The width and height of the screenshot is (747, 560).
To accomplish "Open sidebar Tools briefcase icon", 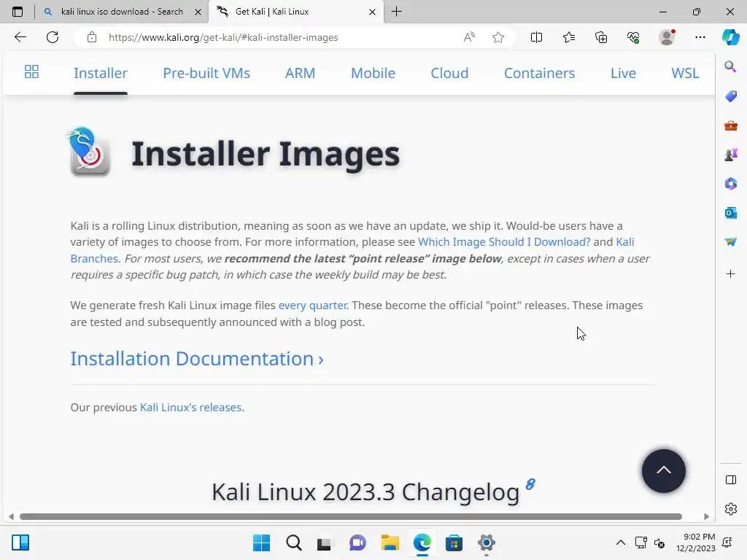I will click(x=730, y=125).
